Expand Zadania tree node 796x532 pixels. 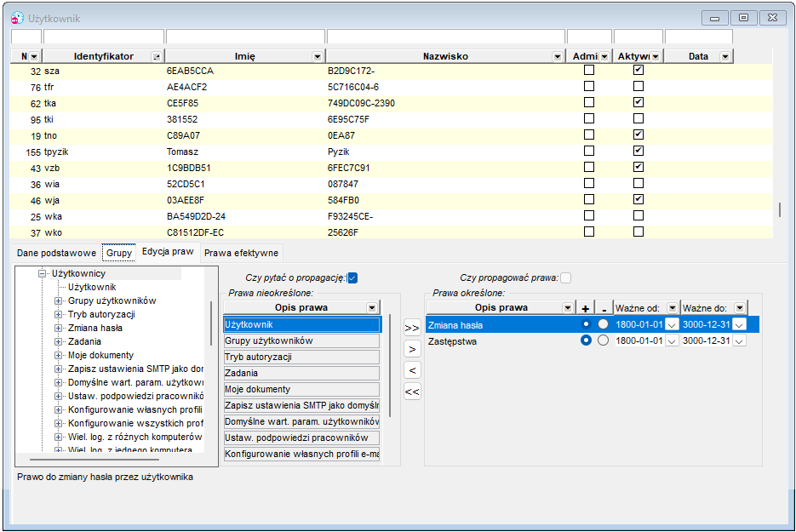(59, 342)
